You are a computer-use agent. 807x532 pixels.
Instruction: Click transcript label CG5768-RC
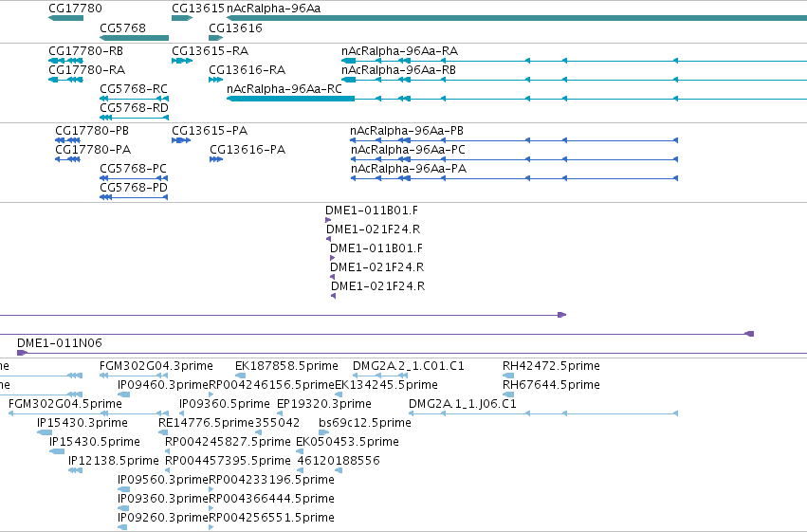tap(134, 89)
